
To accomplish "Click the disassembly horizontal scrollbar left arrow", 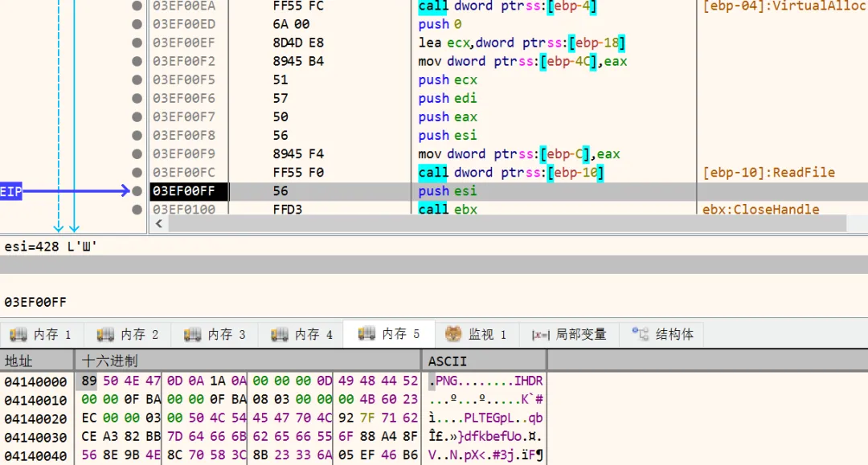I will click(x=159, y=223).
